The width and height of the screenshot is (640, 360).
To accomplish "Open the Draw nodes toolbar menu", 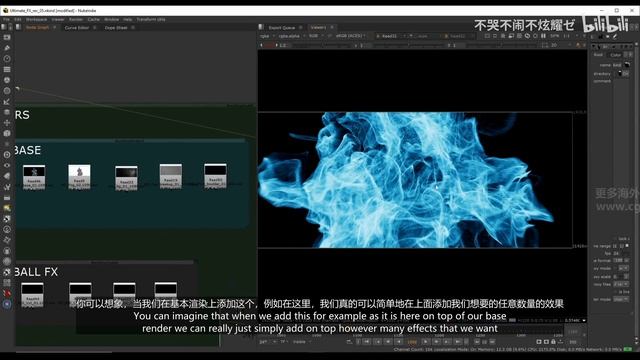I will pyautogui.click(x=7, y=48).
